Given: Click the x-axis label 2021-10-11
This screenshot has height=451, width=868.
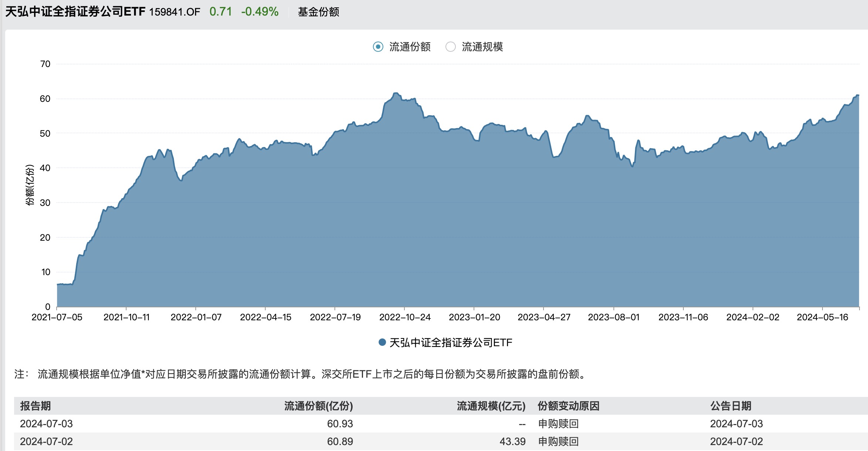Looking at the screenshot, I should (x=127, y=317).
